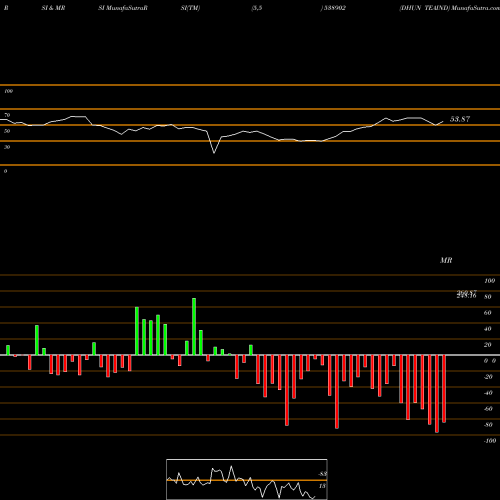The width and height of the screenshot is (500, 500).
Task: Click the DHUN TEAIND MunafaSutra.com header text
Action: 449,8
